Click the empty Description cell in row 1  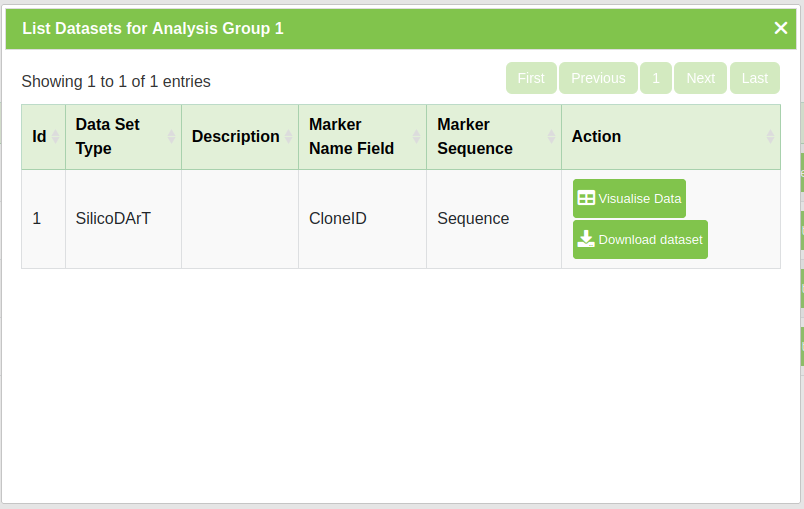click(x=239, y=219)
